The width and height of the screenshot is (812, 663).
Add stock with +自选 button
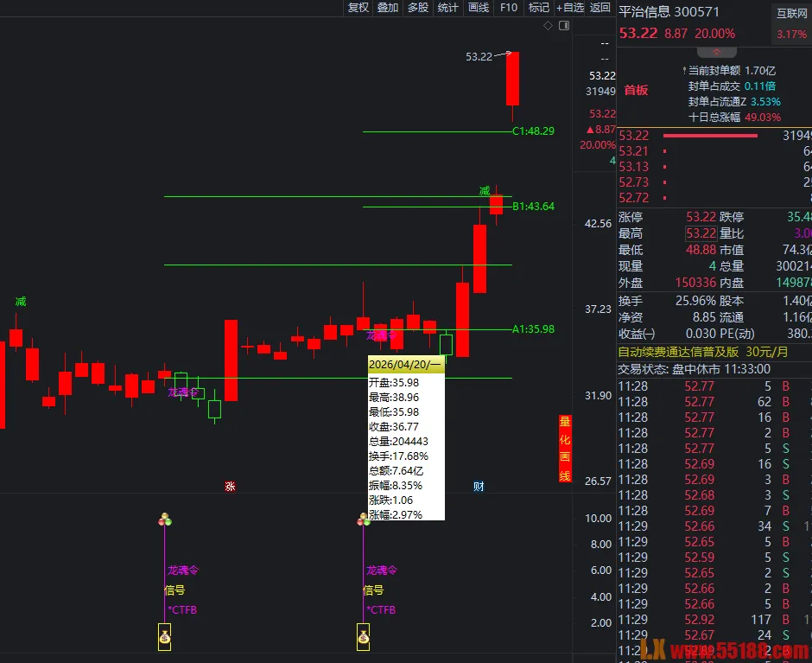[x=569, y=8]
